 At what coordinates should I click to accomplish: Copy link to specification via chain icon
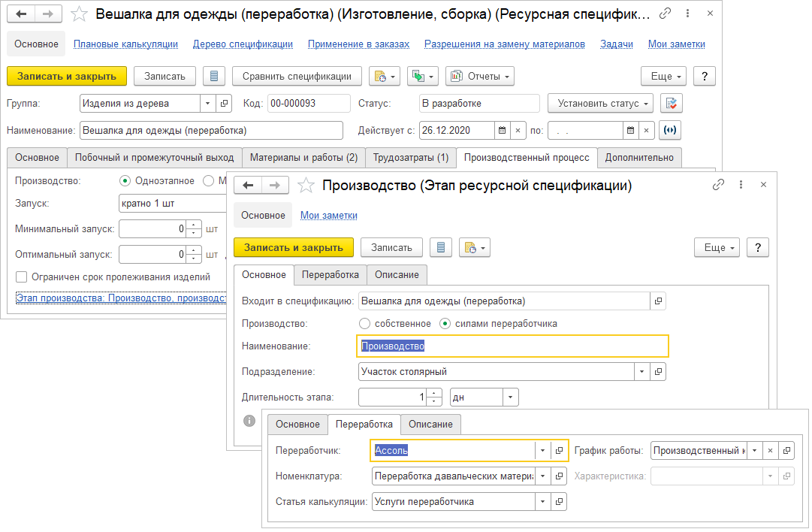click(x=665, y=14)
